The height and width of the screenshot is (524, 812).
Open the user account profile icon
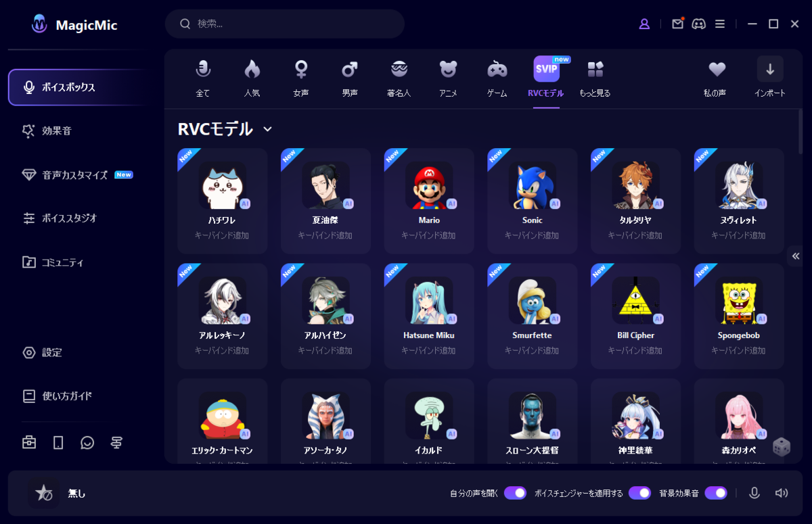[644, 24]
